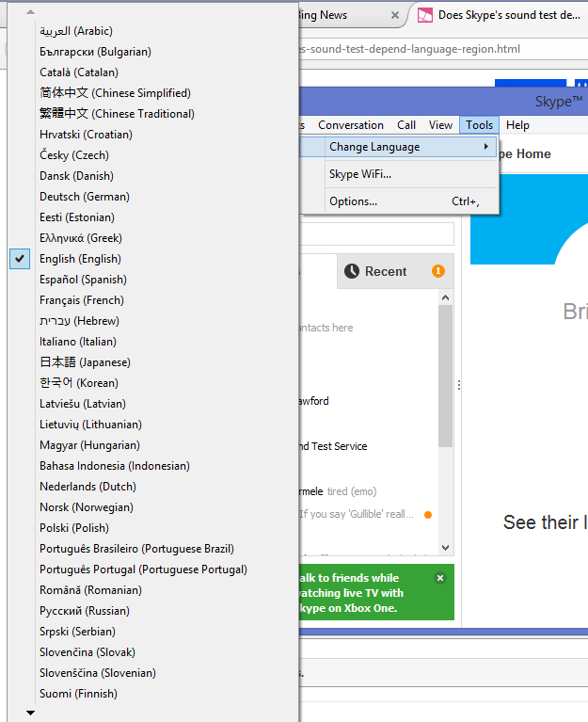
Task: Click language list scroll-up arrow
Action: (30, 12)
